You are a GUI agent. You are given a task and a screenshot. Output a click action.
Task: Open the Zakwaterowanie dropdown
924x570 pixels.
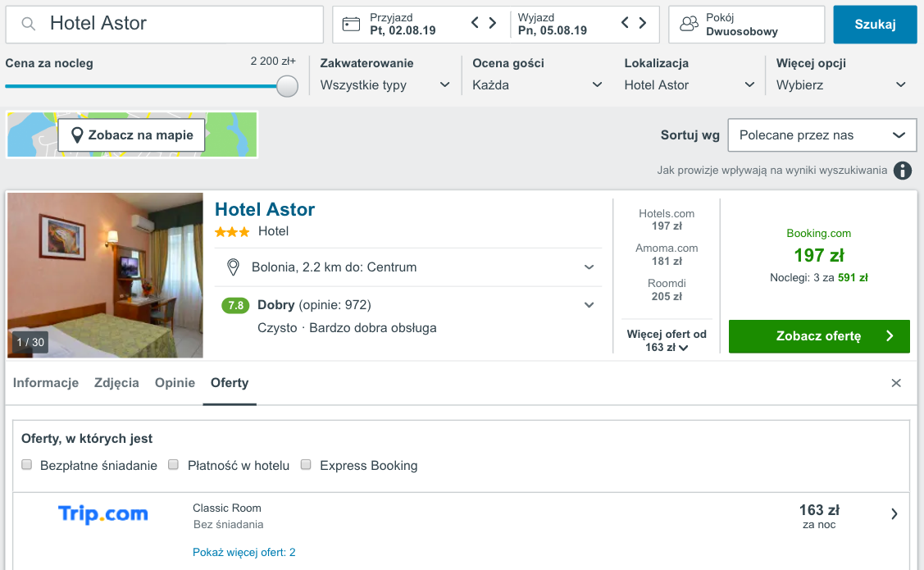click(x=385, y=84)
